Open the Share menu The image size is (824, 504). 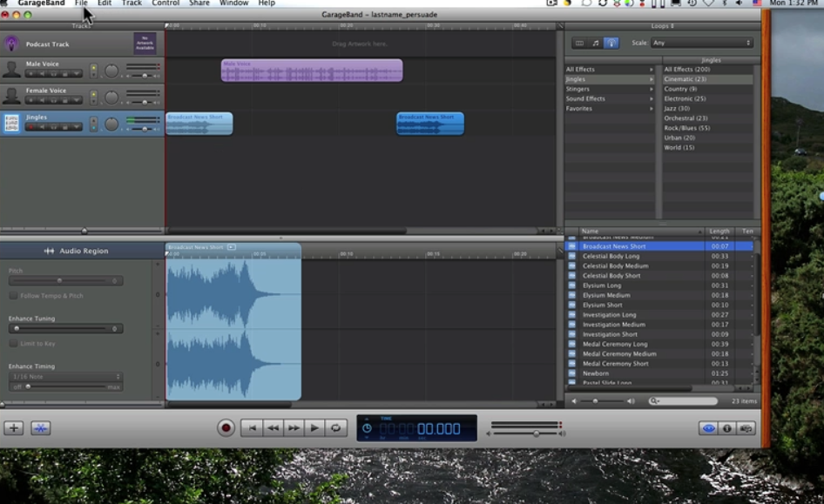(199, 3)
